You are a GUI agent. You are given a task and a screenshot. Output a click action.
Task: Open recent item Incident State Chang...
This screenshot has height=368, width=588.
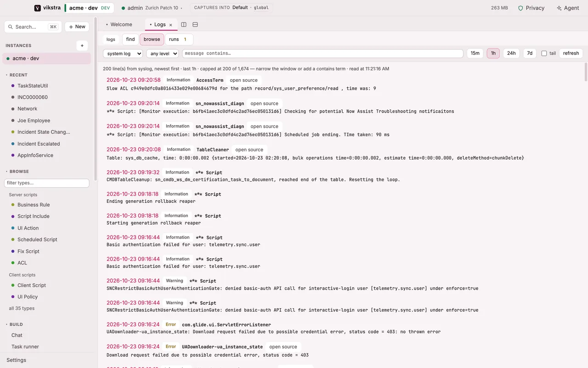[44, 132]
